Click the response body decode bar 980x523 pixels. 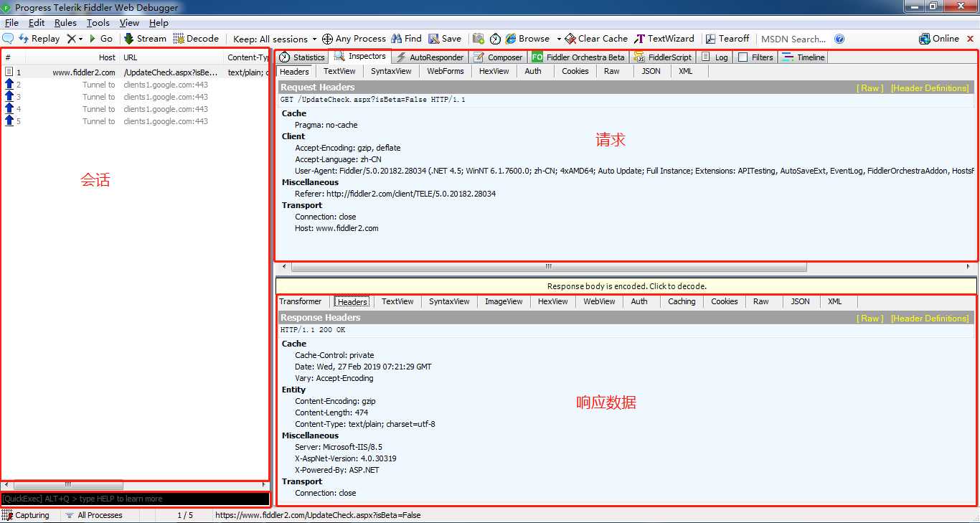626,286
